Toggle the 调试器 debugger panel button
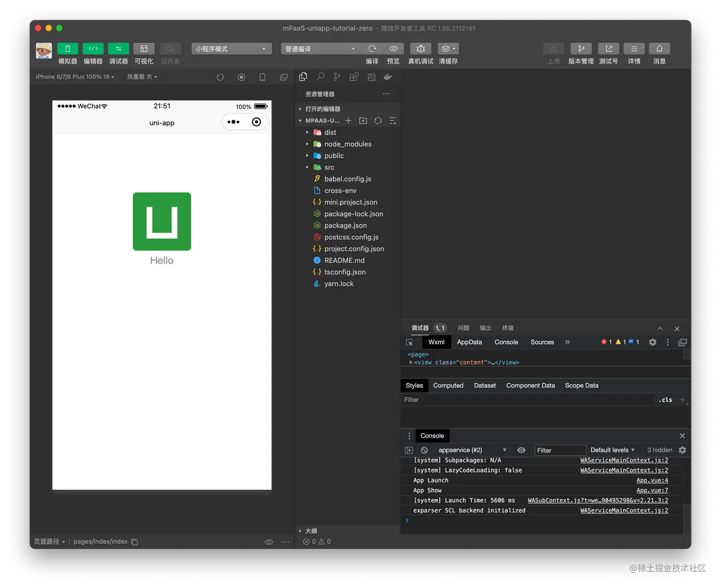 pyautogui.click(x=118, y=49)
